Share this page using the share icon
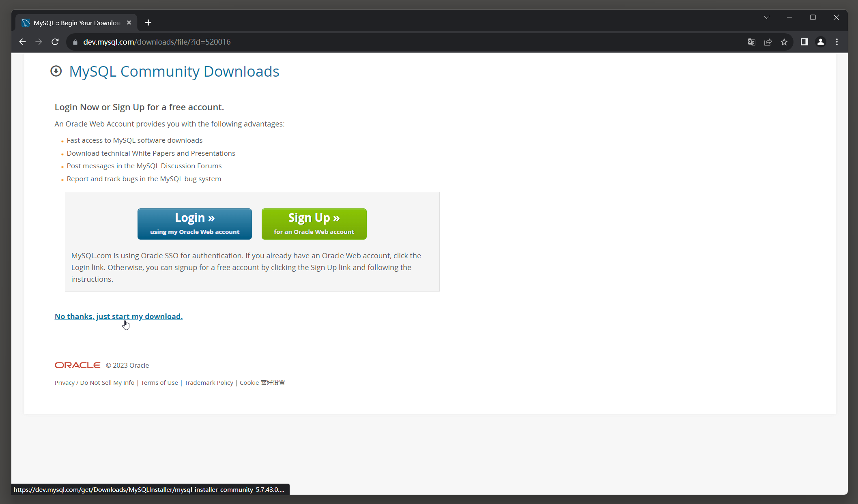 click(x=768, y=42)
